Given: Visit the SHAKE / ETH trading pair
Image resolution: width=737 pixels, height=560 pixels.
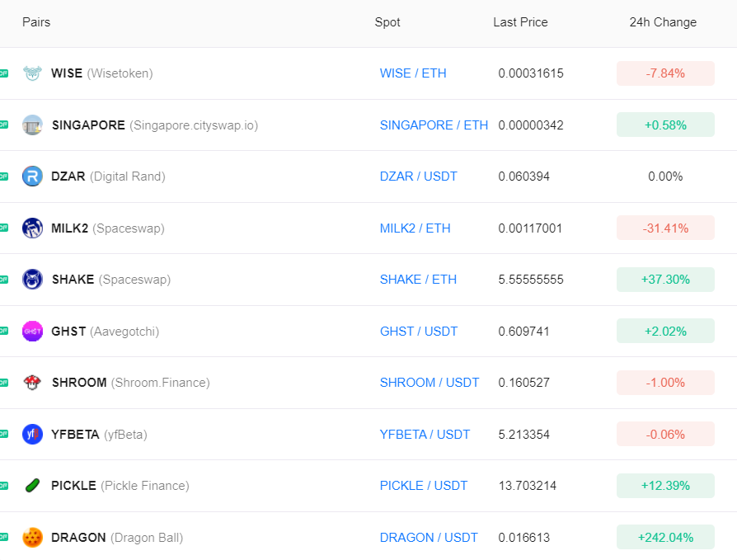Looking at the screenshot, I should [418, 280].
